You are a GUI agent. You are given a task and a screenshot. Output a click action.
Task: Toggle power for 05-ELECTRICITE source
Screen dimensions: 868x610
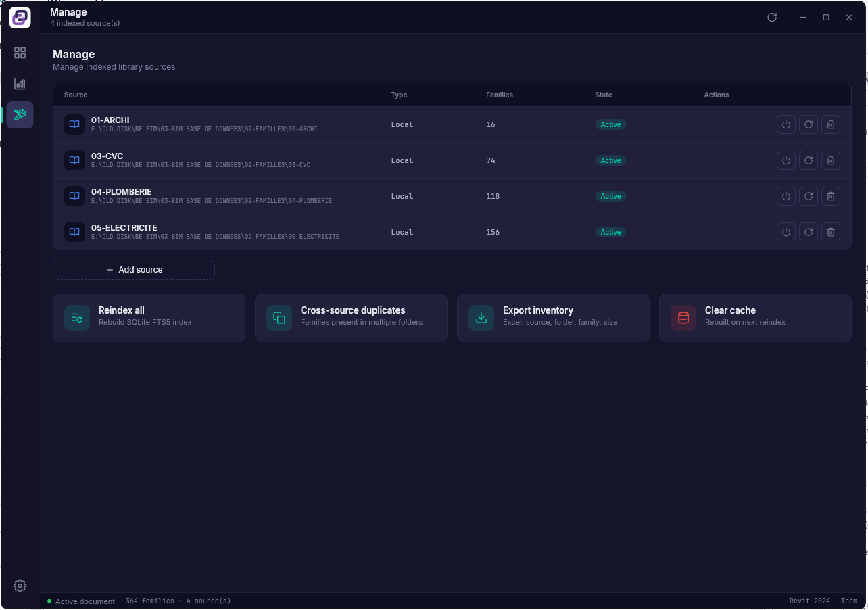[x=786, y=232]
